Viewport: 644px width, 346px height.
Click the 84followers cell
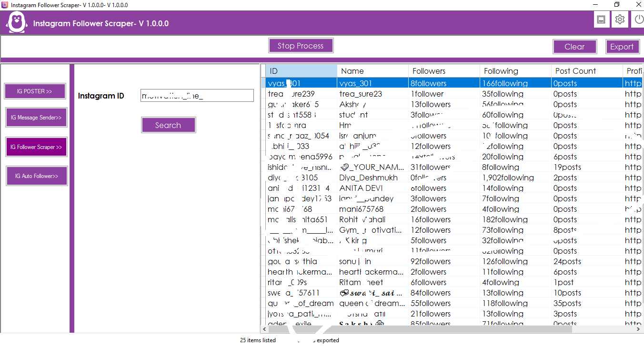tap(444, 293)
